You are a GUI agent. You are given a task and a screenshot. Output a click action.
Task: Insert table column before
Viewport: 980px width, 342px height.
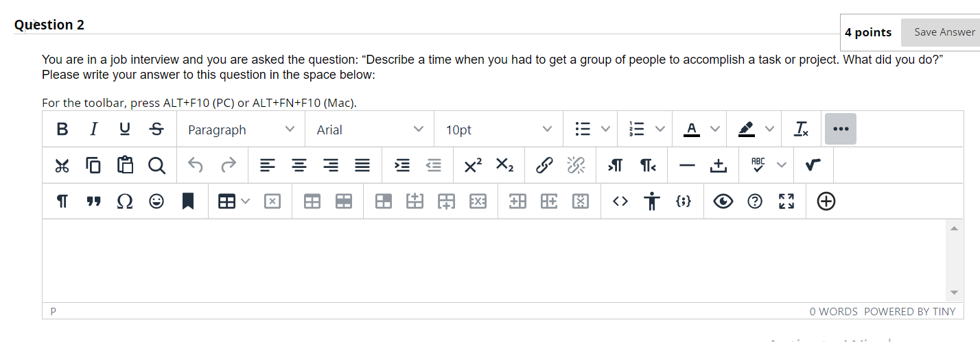[x=517, y=201]
